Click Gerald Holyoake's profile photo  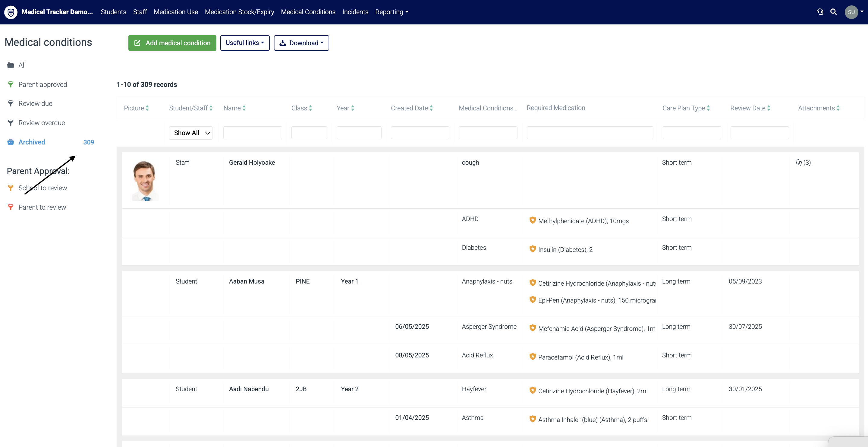point(145,180)
